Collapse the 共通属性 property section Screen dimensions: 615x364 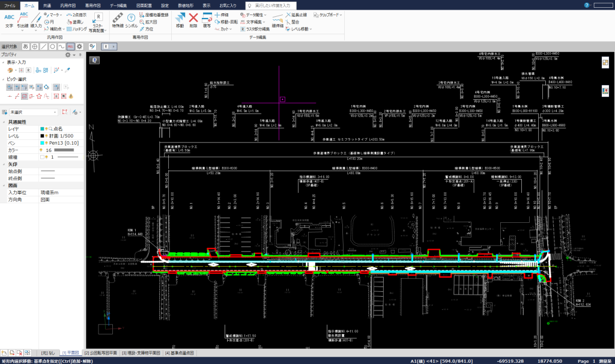[x=4, y=122]
